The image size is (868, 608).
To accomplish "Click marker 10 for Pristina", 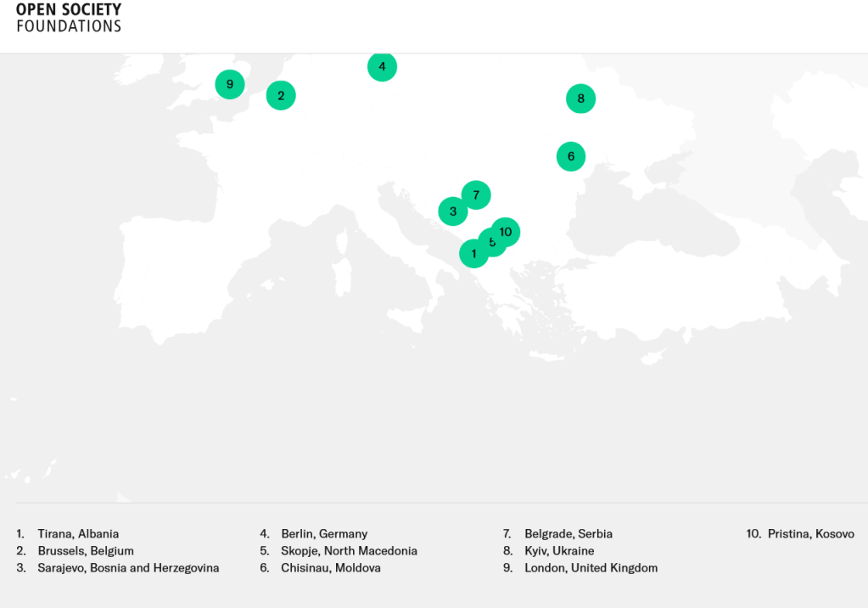I will (507, 231).
